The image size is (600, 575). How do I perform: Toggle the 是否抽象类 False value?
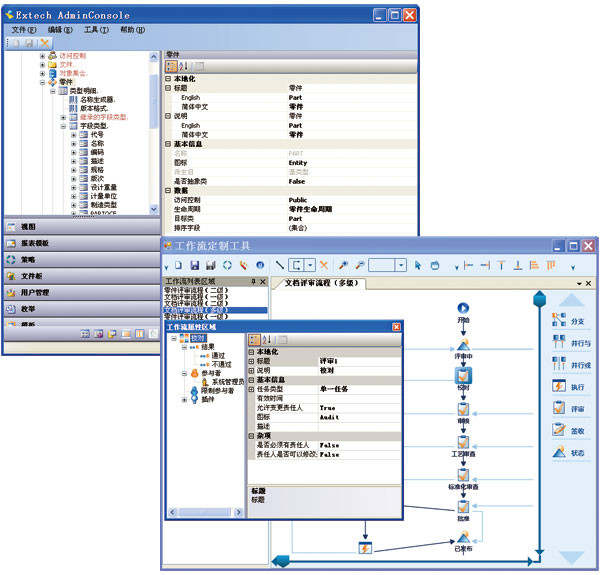click(x=297, y=182)
